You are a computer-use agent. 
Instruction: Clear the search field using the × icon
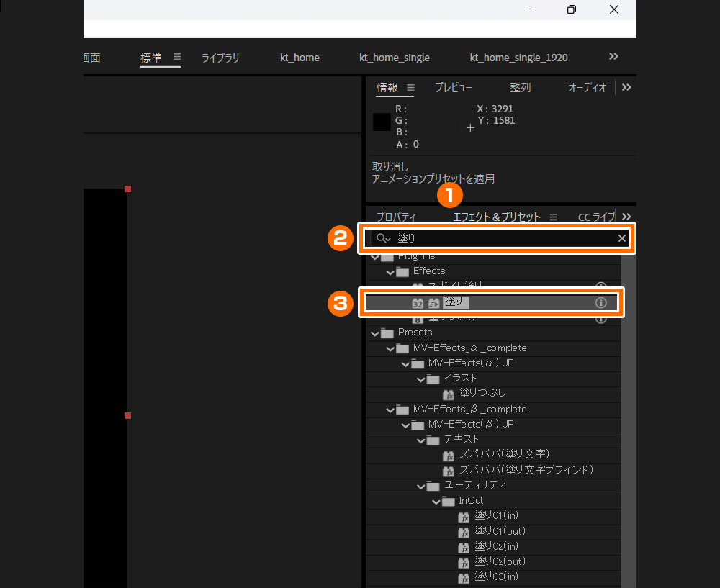pos(621,238)
